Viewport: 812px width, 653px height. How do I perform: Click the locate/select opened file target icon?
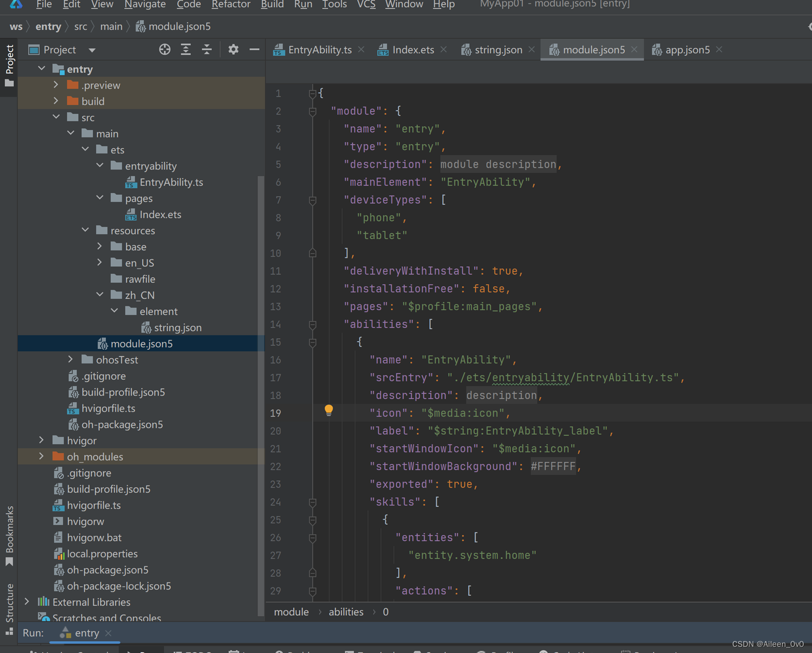coord(164,50)
